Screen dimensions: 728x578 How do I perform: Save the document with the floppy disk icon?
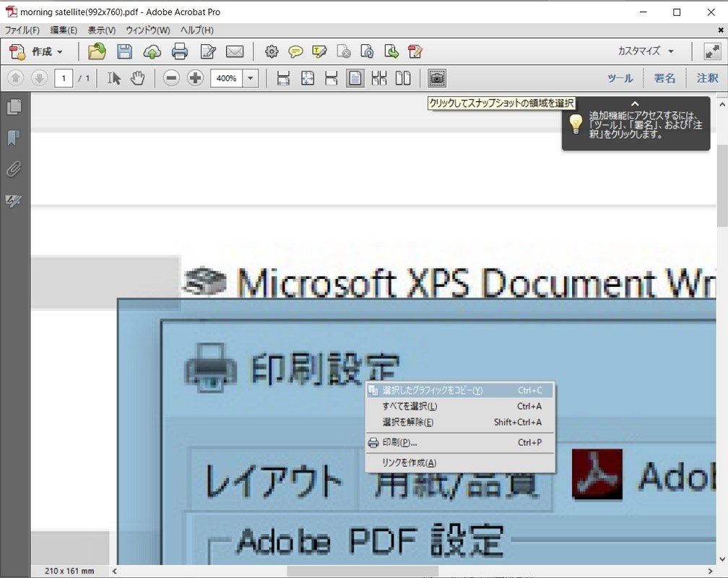pos(124,51)
